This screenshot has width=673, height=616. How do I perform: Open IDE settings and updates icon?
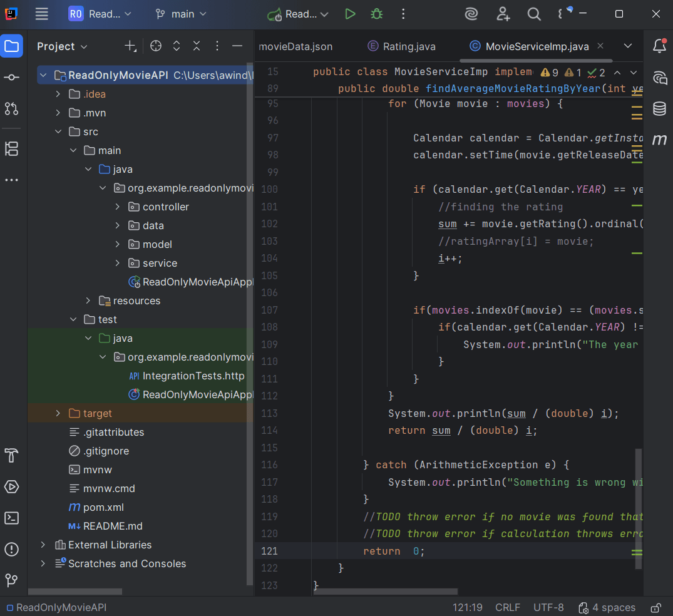tap(565, 13)
